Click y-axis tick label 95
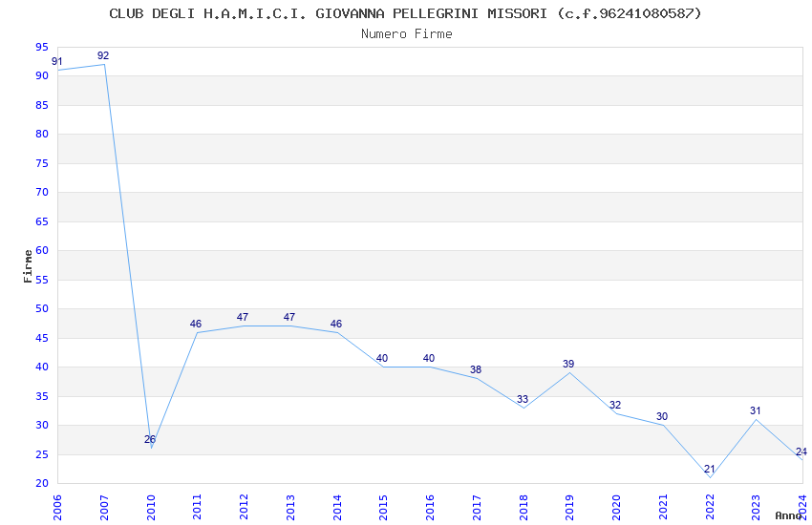The height and width of the screenshot is (525, 812). [x=42, y=48]
